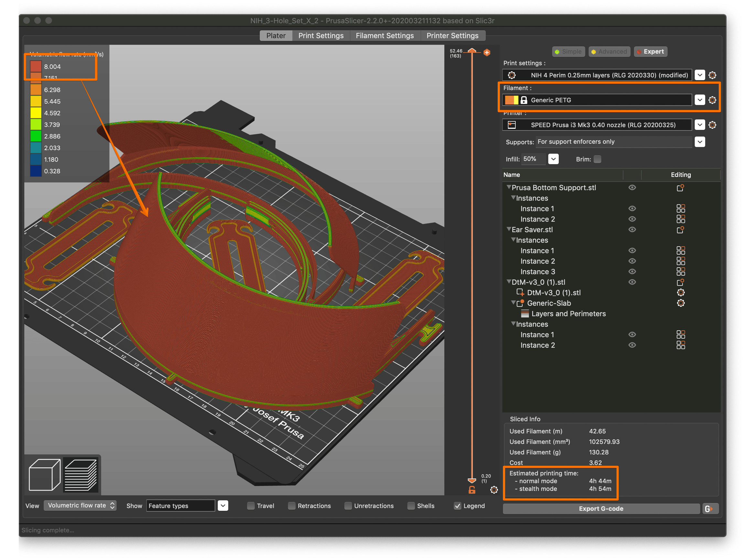Click the Export to SD card G icon
The image size is (745, 560).
pos(710,509)
